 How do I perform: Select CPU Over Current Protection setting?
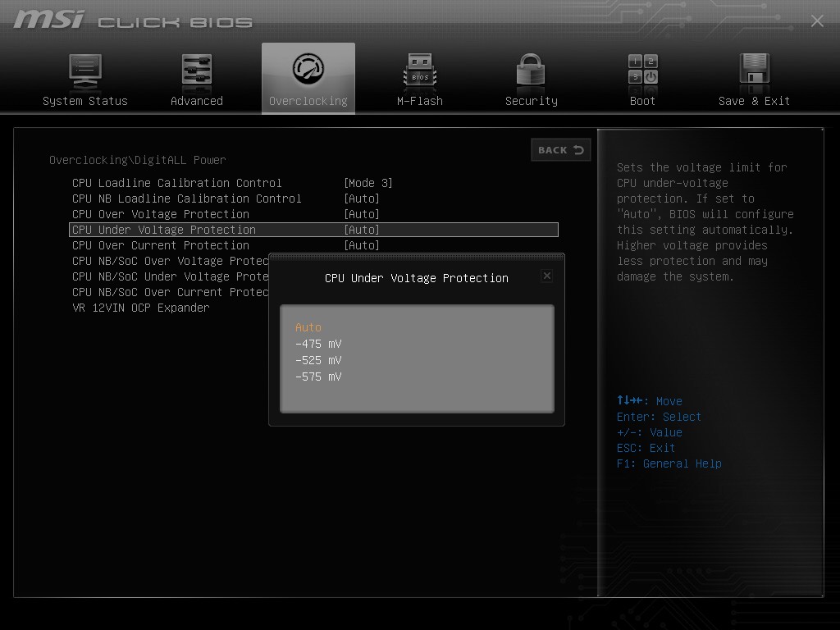161,245
